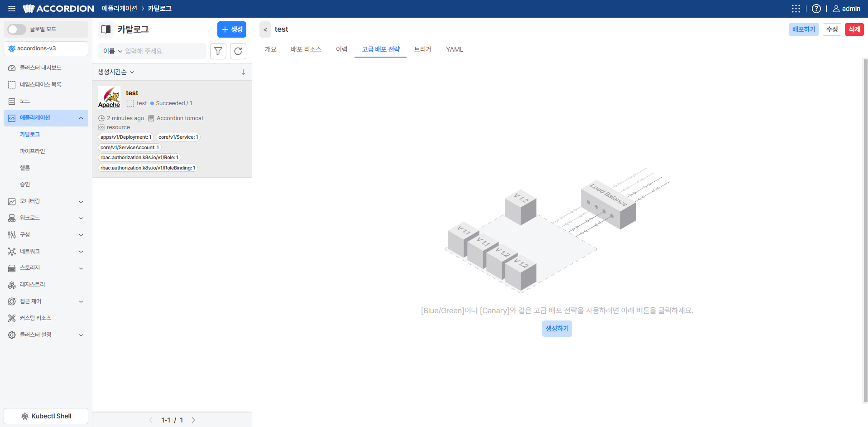Open the Kubectl Shell

tap(46, 416)
